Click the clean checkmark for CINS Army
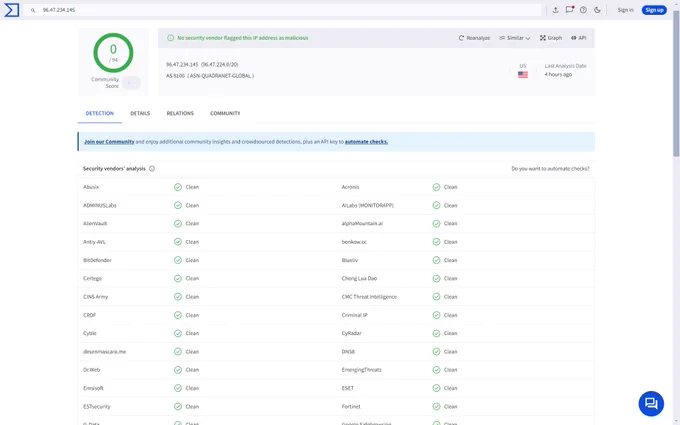The image size is (680, 425). click(x=178, y=297)
